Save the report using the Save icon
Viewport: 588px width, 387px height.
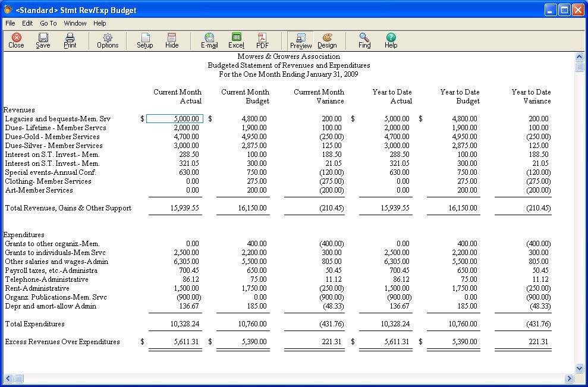[x=43, y=40]
